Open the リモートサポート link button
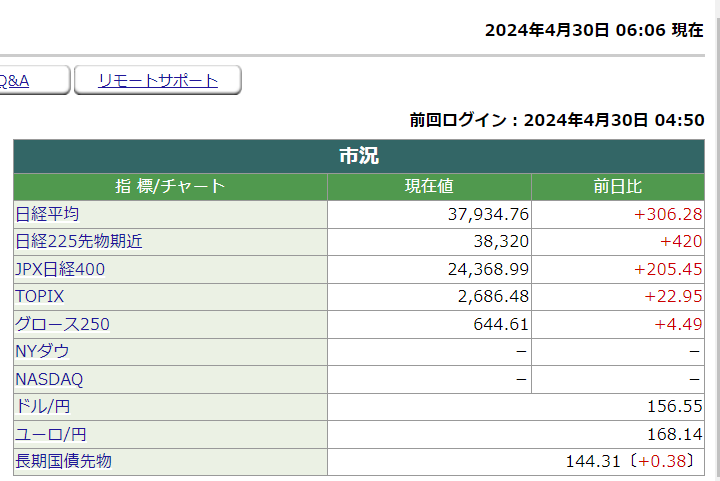This screenshot has height=481, width=720. tap(158, 80)
